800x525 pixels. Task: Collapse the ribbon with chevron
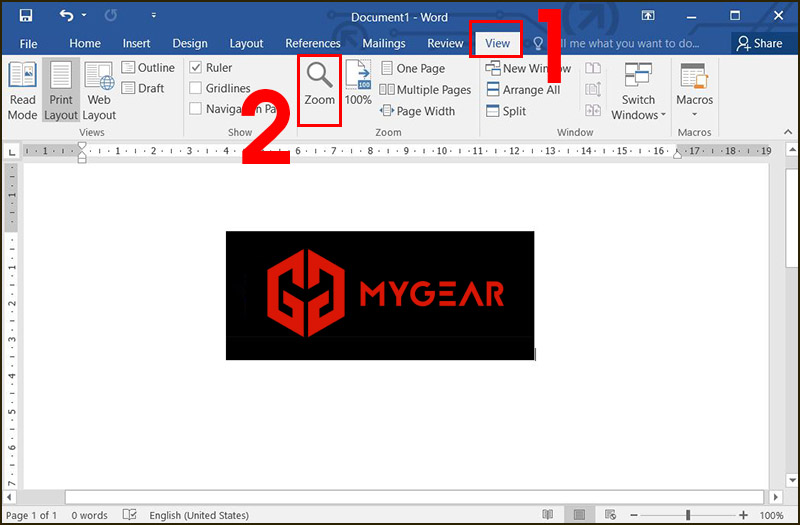tap(788, 132)
